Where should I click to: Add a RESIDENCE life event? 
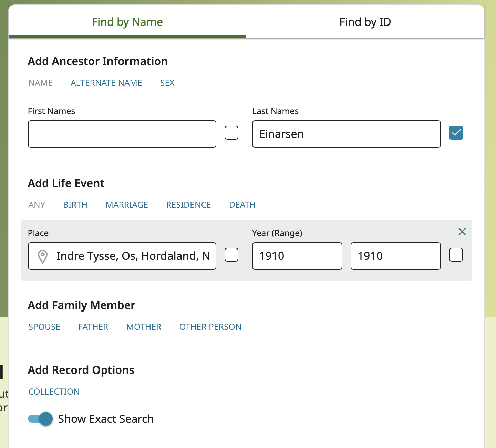coord(188,205)
